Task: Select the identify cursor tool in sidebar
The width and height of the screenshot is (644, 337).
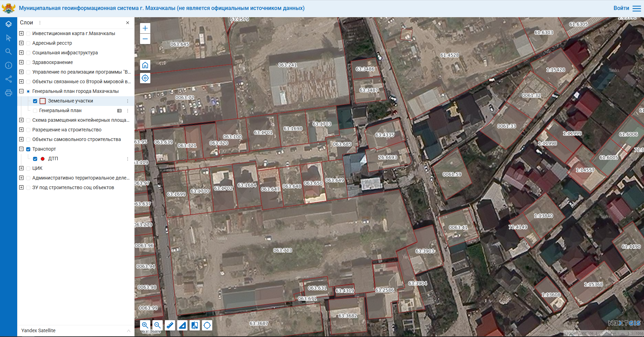Action: click(x=9, y=38)
